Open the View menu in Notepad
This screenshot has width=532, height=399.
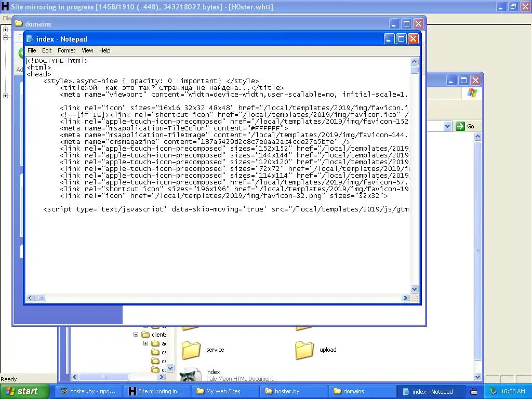tap(87, 50)
